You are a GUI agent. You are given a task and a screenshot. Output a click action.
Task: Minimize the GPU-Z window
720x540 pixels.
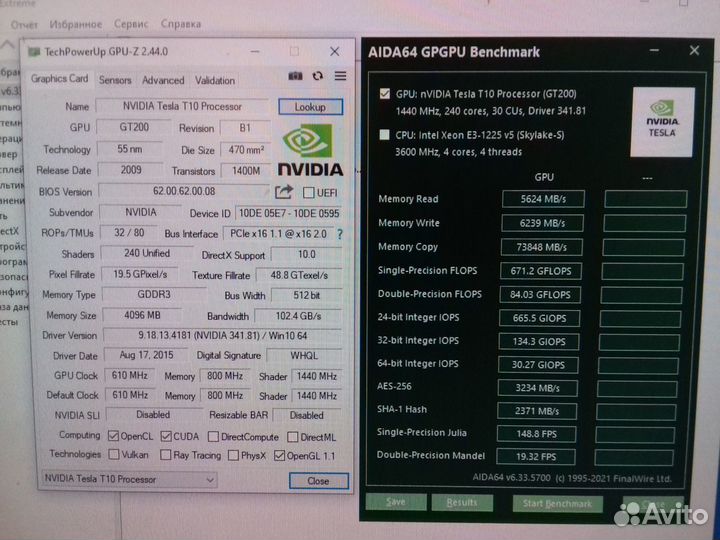tap(255, 51)
